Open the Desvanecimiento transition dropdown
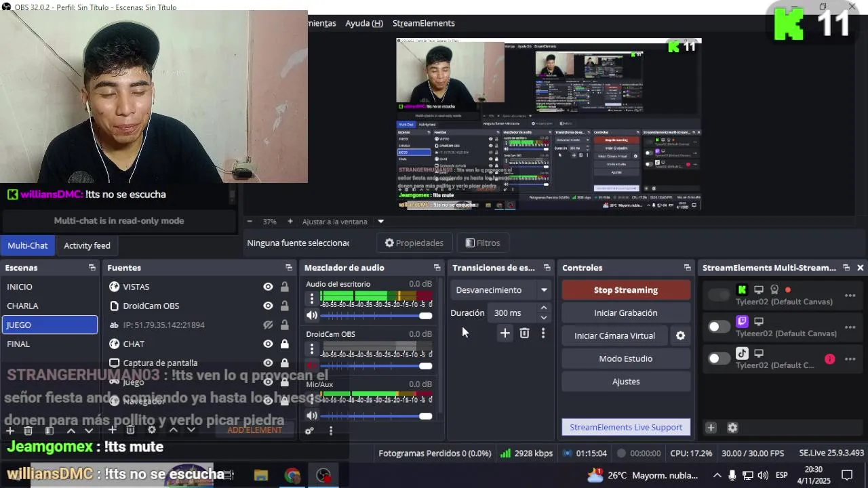 coord(501,290)
